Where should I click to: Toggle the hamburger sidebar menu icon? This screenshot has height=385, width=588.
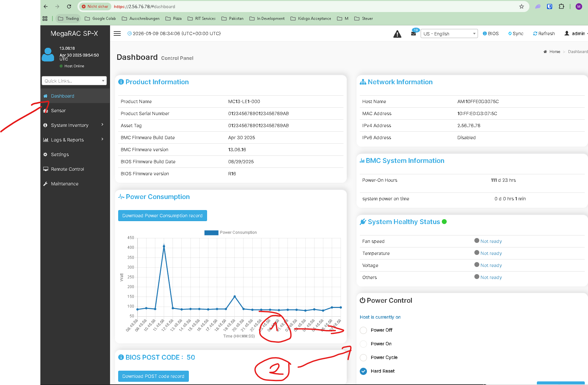117,33
